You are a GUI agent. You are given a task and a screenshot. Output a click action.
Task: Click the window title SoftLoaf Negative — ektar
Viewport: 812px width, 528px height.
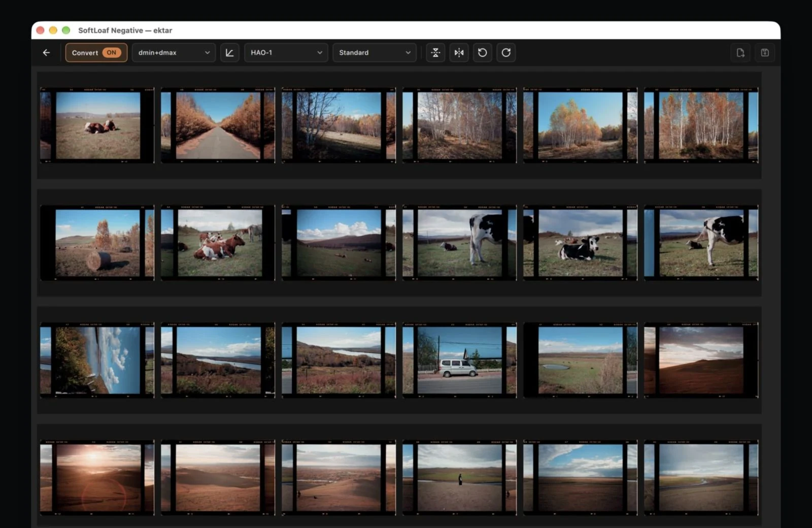coord(125,30)
